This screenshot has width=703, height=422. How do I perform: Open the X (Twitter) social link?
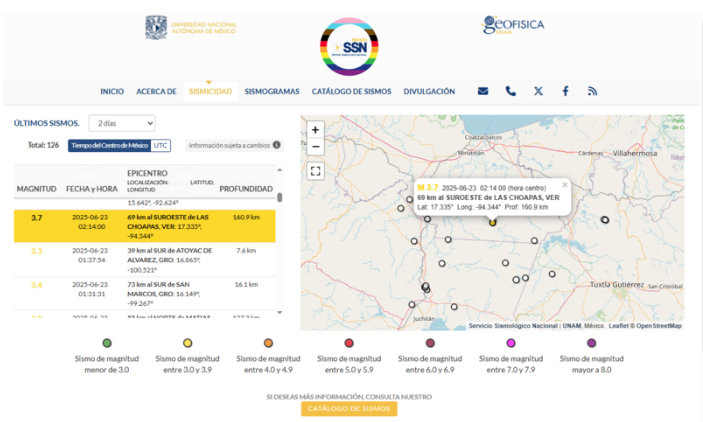pyautogui.click(x=538, y=91)
